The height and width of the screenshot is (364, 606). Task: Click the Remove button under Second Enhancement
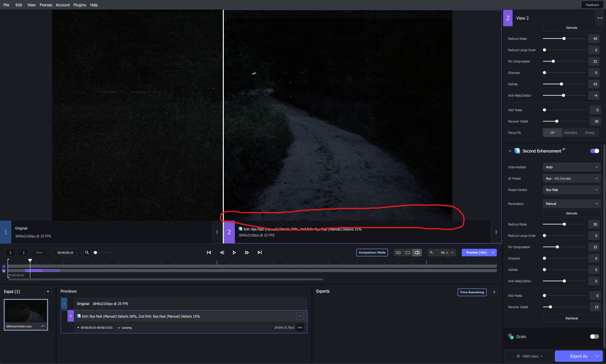(571, 318)
